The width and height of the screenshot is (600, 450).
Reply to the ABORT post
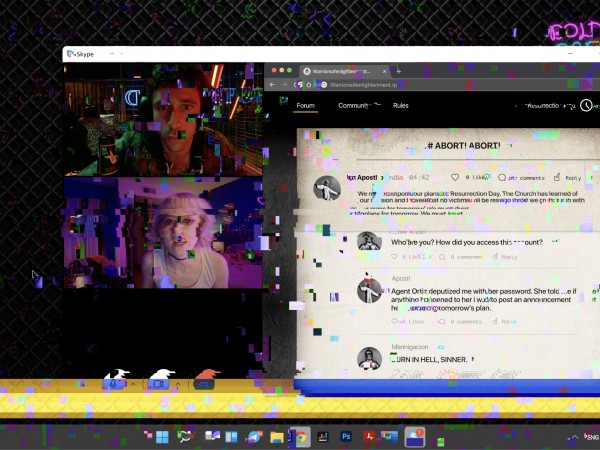568,177
